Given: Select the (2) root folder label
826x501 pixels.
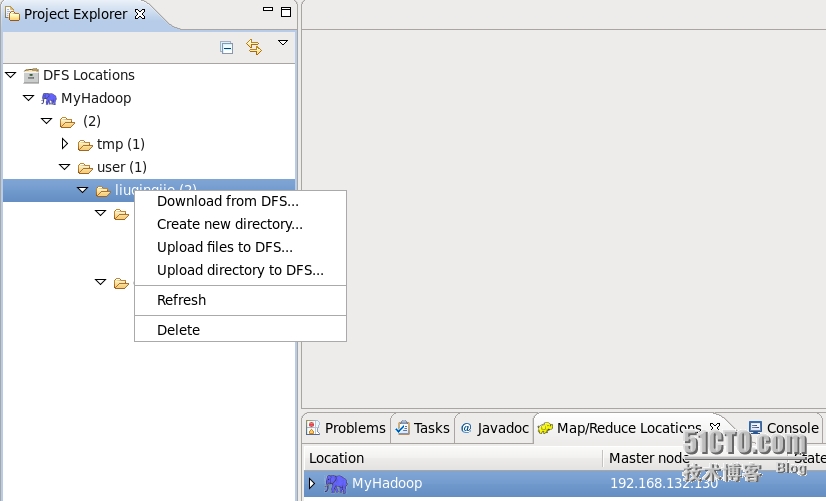Looking at the screenshot, I should tap(92, 121).
